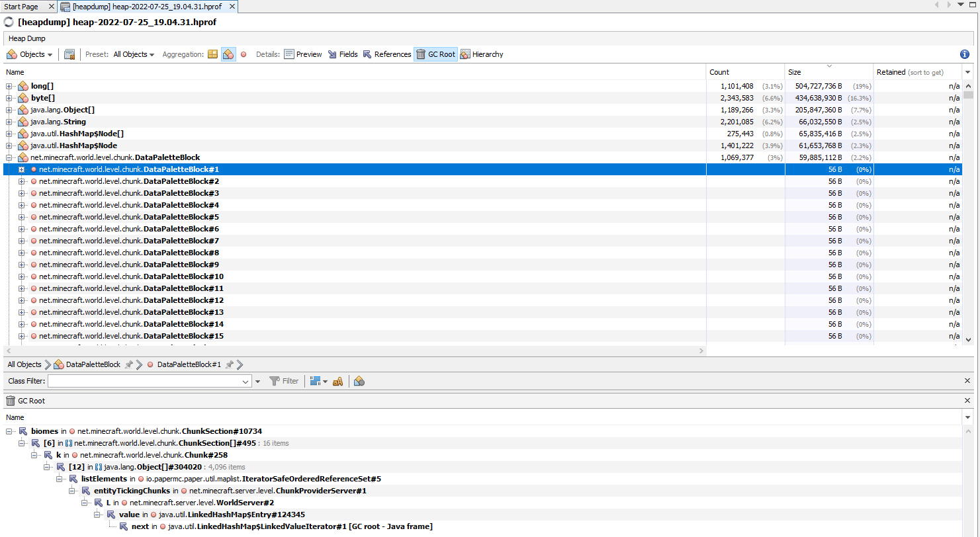Click DataPaletteBlock in the breadcrumb
The image size is (980, 537).
tap(87, 364)
